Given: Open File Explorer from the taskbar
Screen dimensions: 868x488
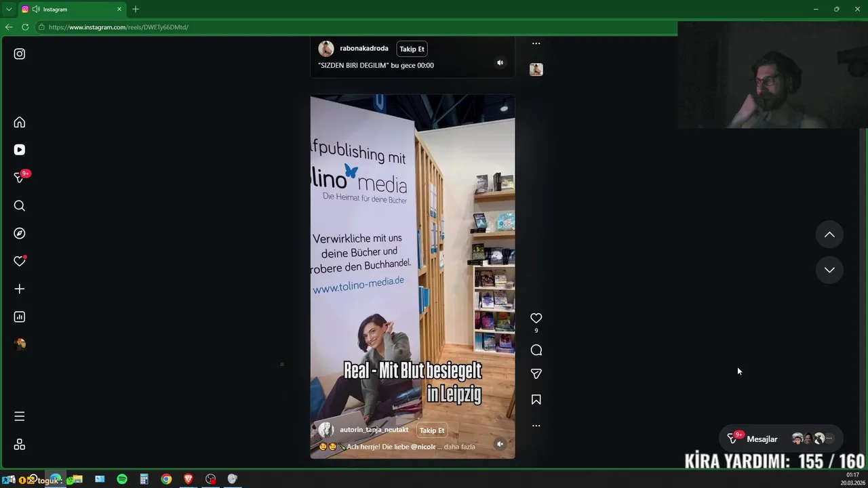Looking at the screenshot, I should 77,479.
